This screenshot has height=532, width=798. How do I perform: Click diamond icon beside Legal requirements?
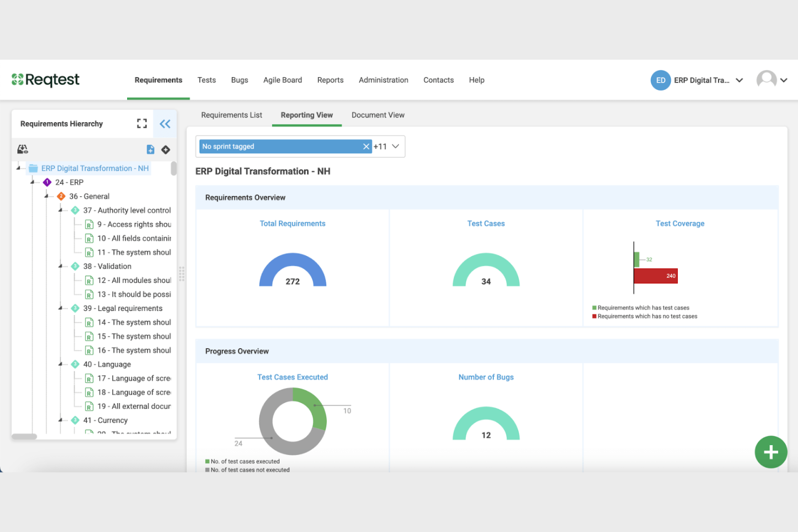[x=75, y=308]
